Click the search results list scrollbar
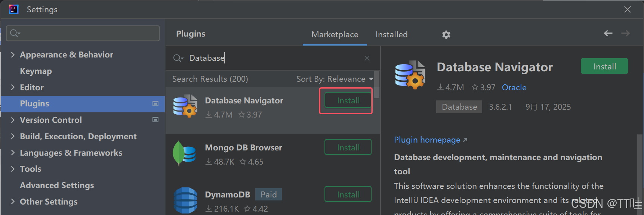This screenshot has width=644, height=215. 377,85
